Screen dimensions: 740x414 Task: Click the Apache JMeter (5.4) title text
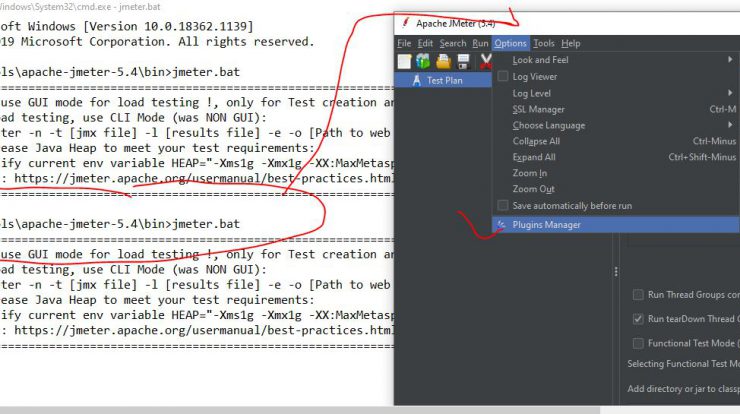tap(455, 23)
